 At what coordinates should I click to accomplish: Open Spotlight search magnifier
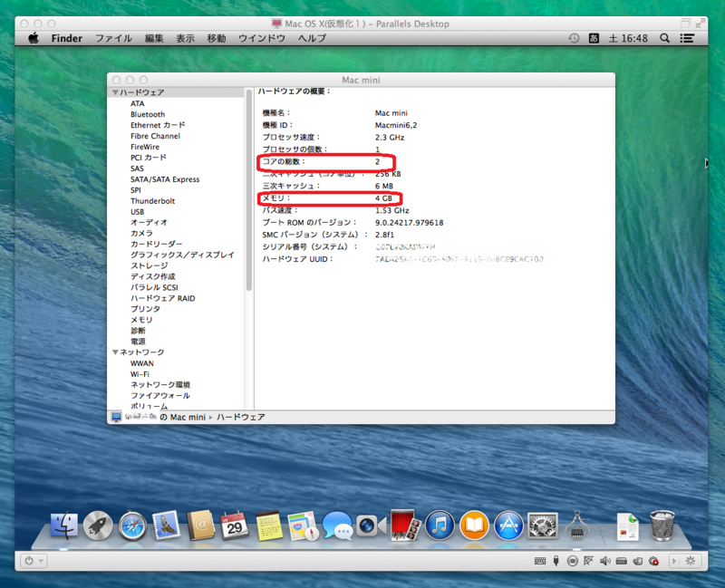tap(664, 38)
